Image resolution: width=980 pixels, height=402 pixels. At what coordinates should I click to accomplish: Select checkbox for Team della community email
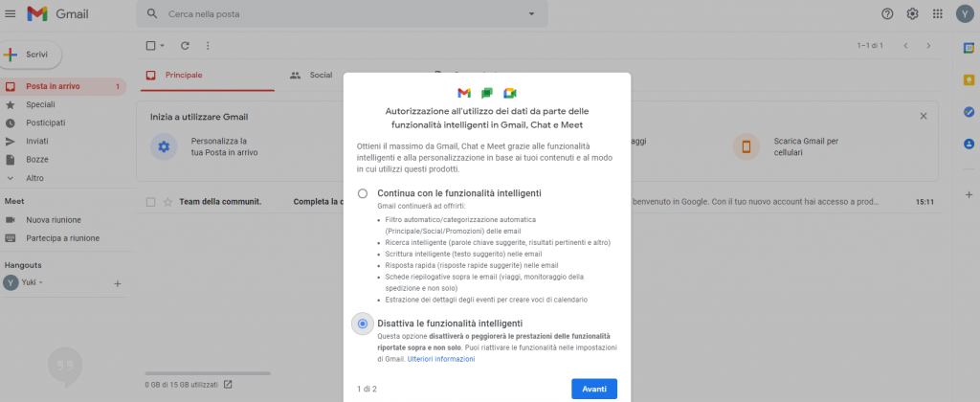point(150,202)
